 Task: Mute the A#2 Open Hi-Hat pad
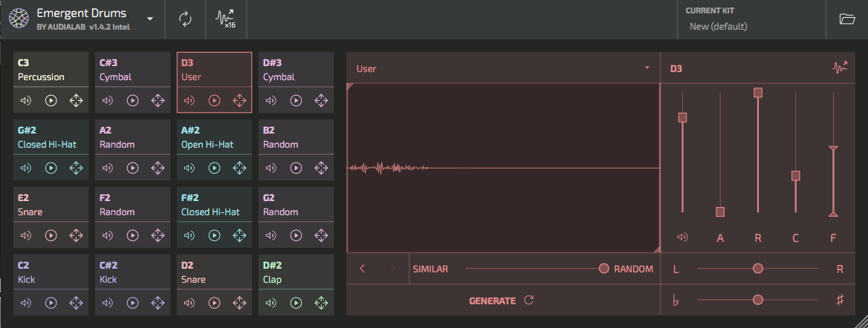(x=190, y=168)
